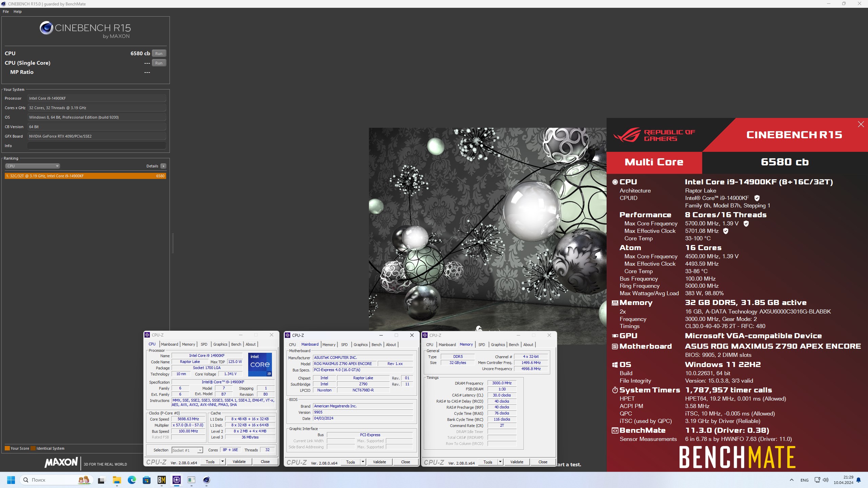Select the CPU tab in the Mainboard CPU-Z window
This screenshot has height=488, width=868.
(x=292, y=345)
